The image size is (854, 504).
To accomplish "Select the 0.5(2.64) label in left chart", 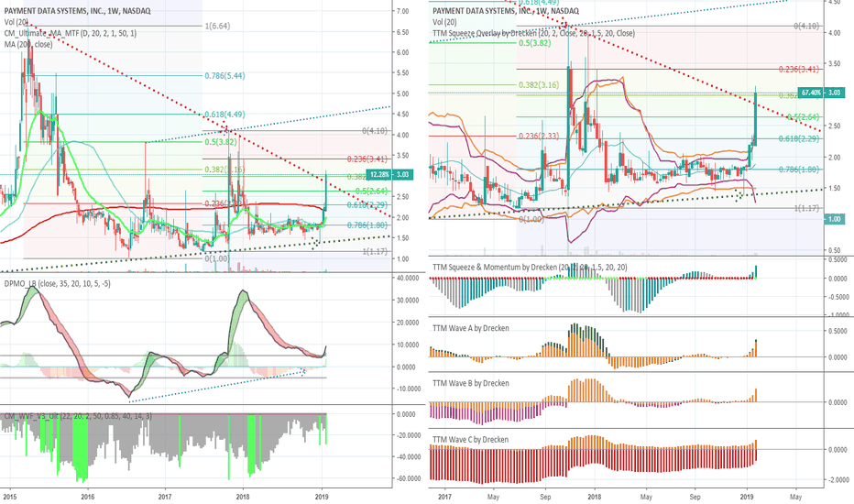I will click(x=371, y=191).
